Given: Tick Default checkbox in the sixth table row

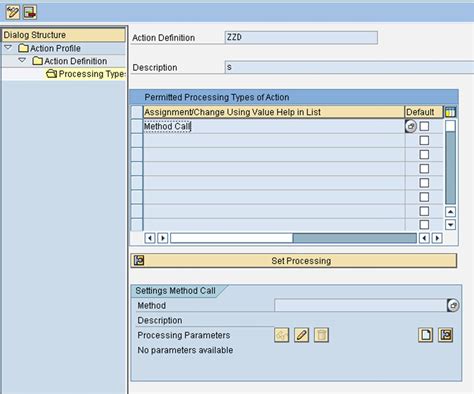Looking at the screenshot, I should pyautogui.click(x=424, y=197).
